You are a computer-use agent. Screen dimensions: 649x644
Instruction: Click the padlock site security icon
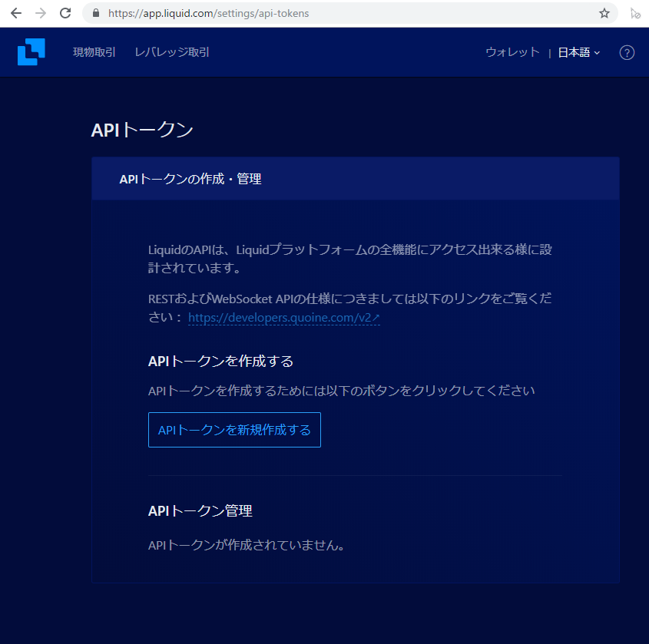click(x=96, y=13)
